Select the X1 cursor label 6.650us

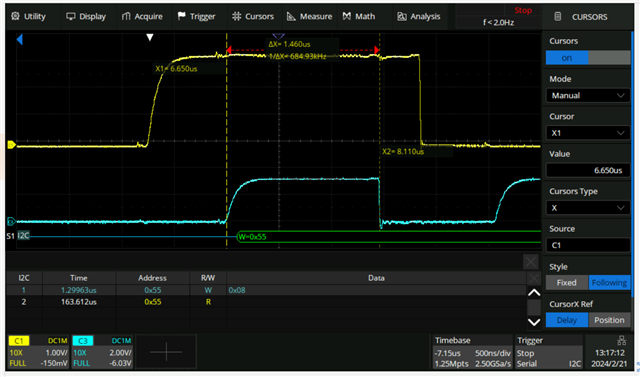176,69
